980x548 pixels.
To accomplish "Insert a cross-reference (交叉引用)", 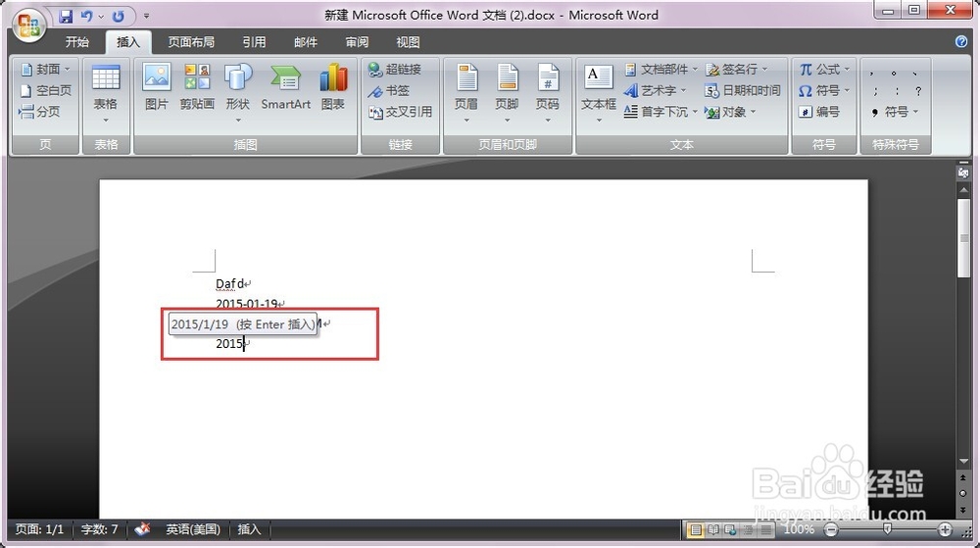I will [400, 112].
